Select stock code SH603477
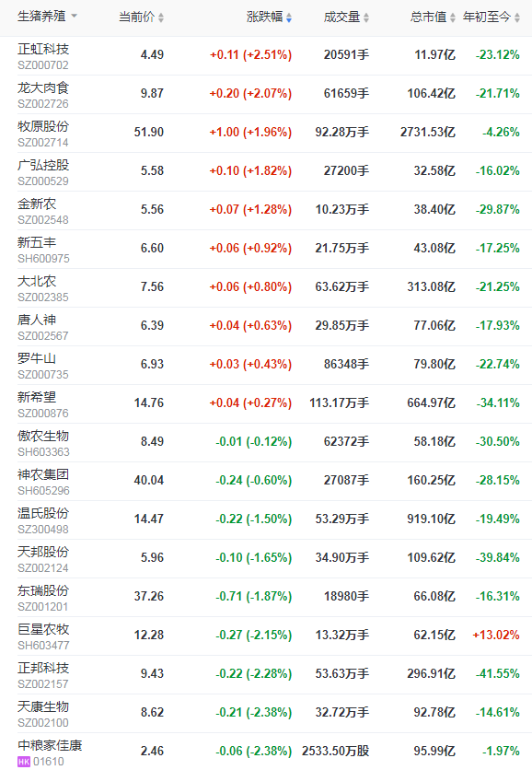Image resolution: width=532 pixels, height=770 pixels. (43, 646)
